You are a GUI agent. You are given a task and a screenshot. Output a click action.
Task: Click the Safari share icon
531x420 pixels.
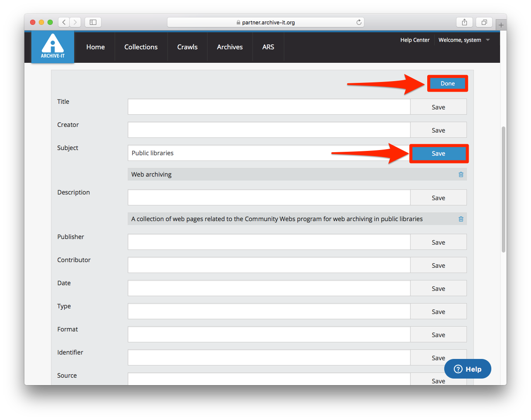464,22
